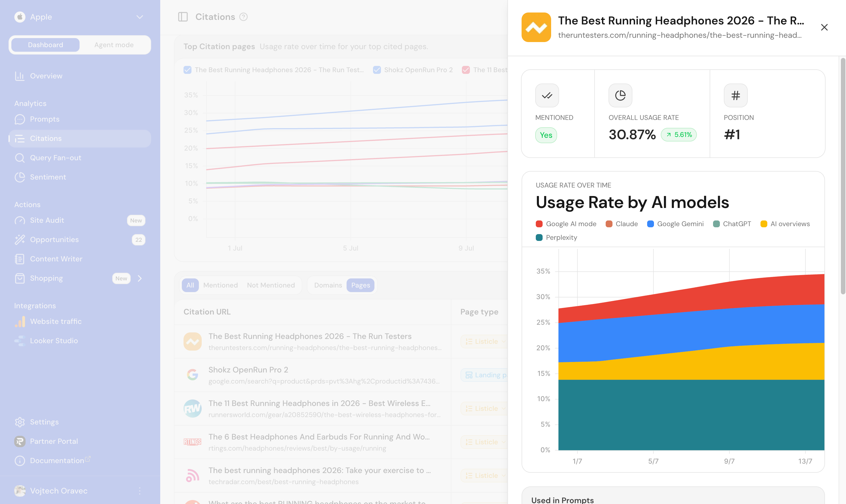
Task: Switch to Agent mode
Action: [x=114, y=45]
